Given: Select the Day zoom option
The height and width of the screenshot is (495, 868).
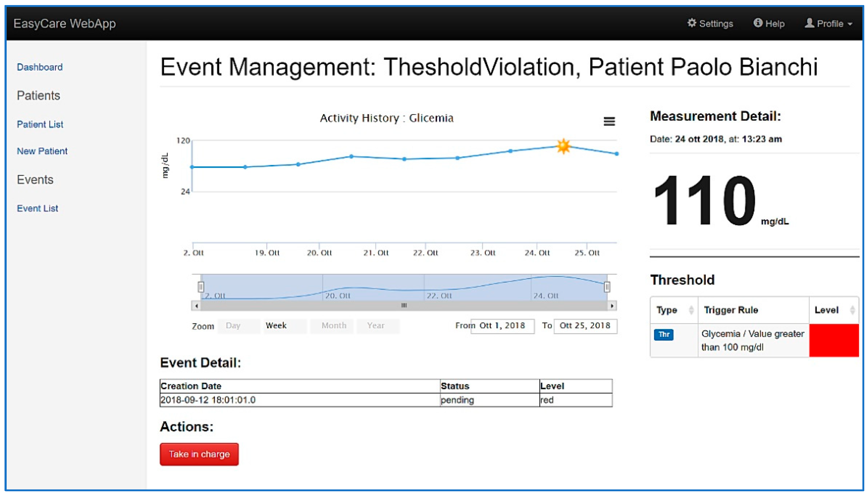Looking at the screenshot, I should pyautogui.click(x=233, y=326).
